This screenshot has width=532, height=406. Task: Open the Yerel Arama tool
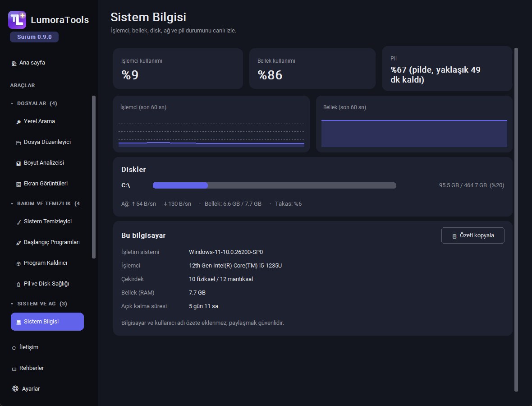[x=47, y=121]
